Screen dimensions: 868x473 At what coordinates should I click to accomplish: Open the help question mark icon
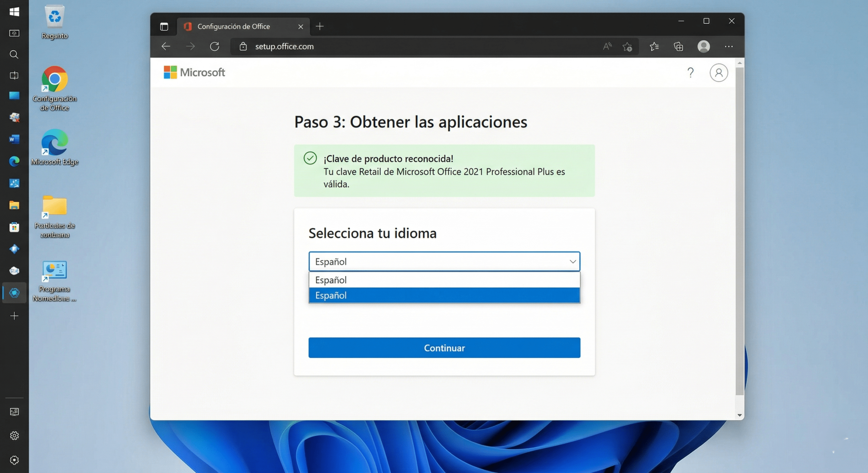(x=690, y=72)
